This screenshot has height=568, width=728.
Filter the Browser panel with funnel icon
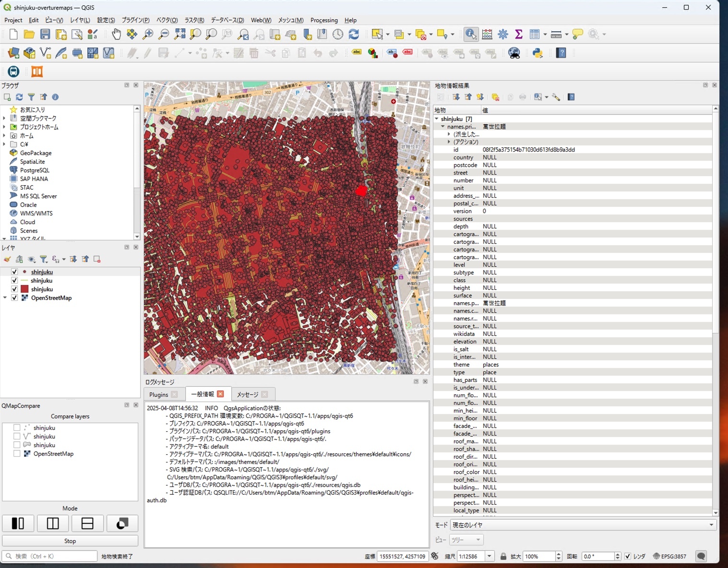pos(31,97)
